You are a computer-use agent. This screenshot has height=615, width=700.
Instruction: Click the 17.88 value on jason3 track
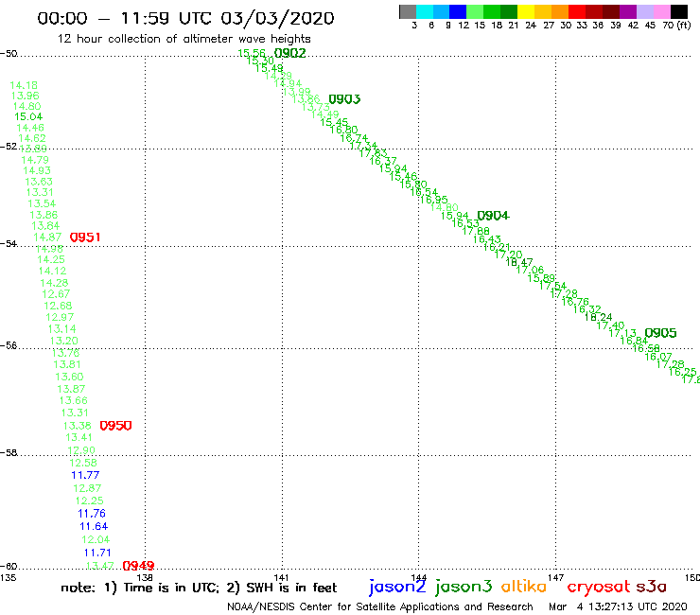pos(476,231)
